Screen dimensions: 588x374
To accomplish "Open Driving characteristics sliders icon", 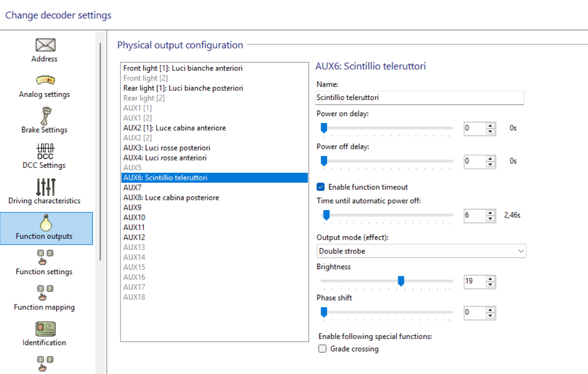I will (46, 187).
